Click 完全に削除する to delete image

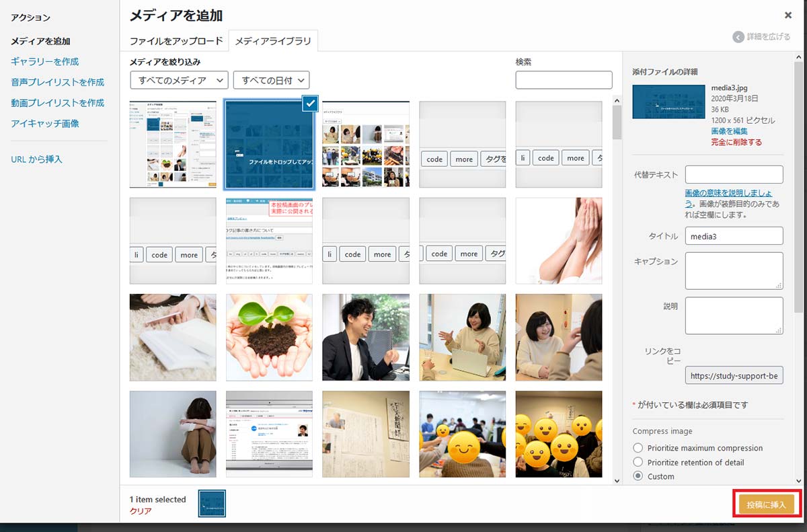[736, 142]
